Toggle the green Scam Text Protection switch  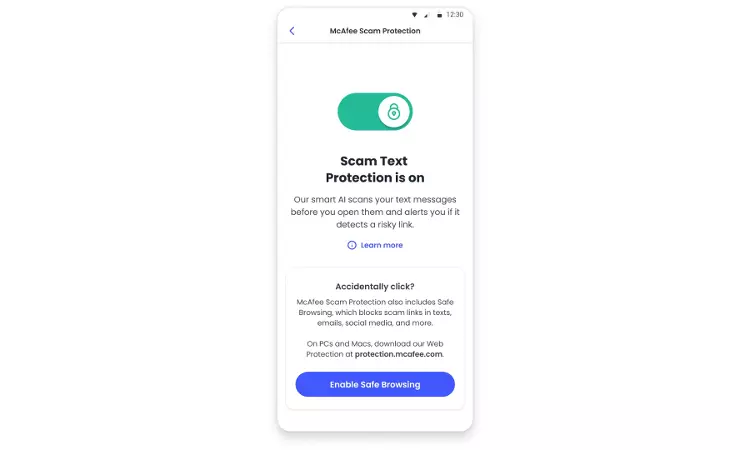(x=375, y=112)
